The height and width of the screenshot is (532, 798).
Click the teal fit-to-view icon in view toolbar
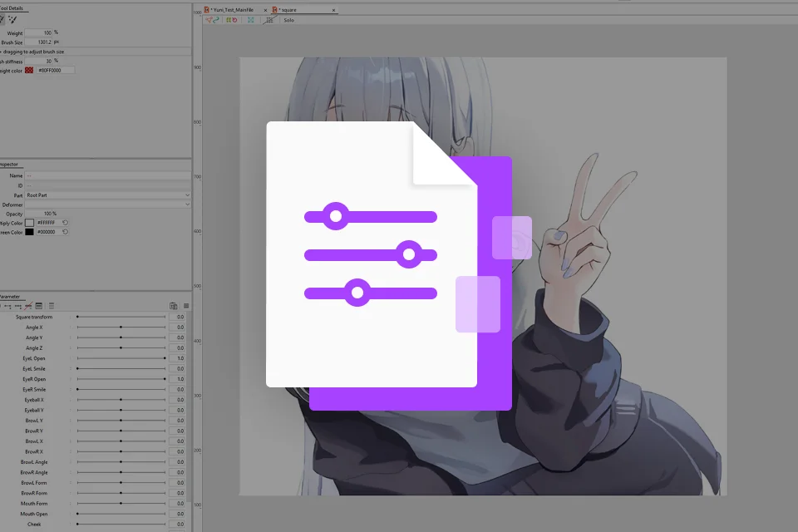coord(250,20)
